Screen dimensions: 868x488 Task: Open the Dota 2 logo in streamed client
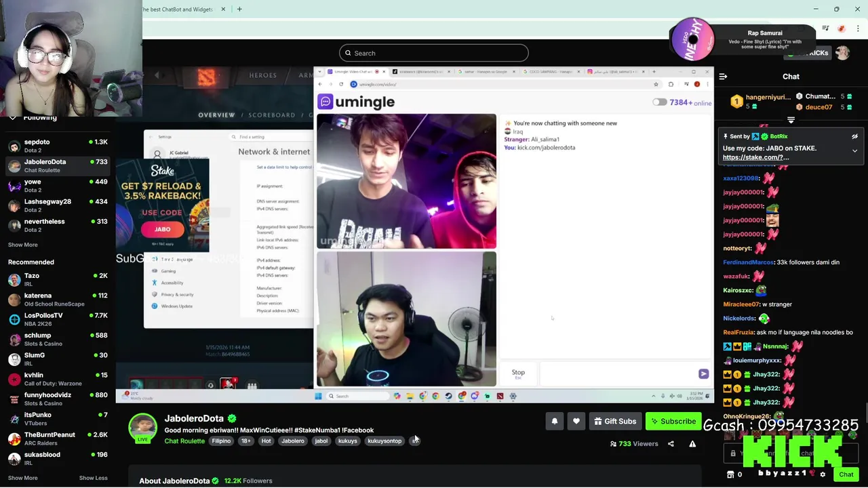click(x=206, y=77)
